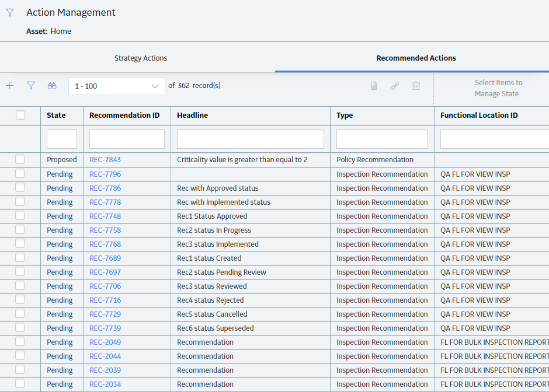
Task: Open recommendation REC-7768 link
Action: point(105,244)
